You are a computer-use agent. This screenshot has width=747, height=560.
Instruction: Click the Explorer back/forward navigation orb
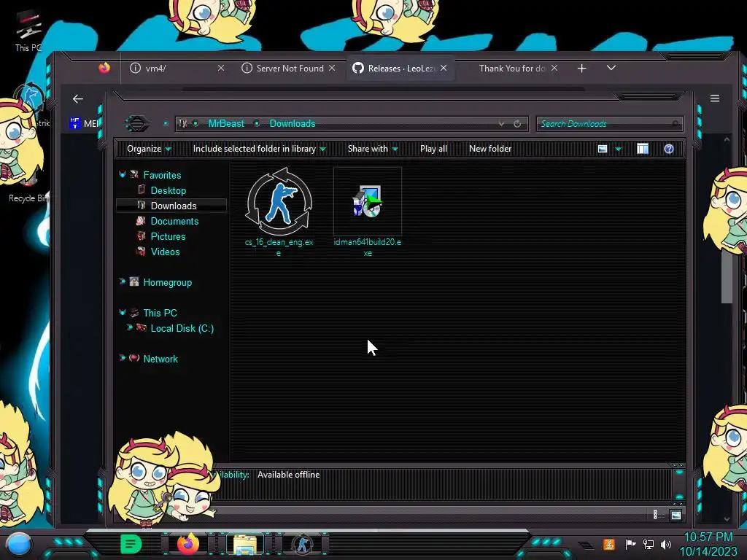[x=137, y=124]
